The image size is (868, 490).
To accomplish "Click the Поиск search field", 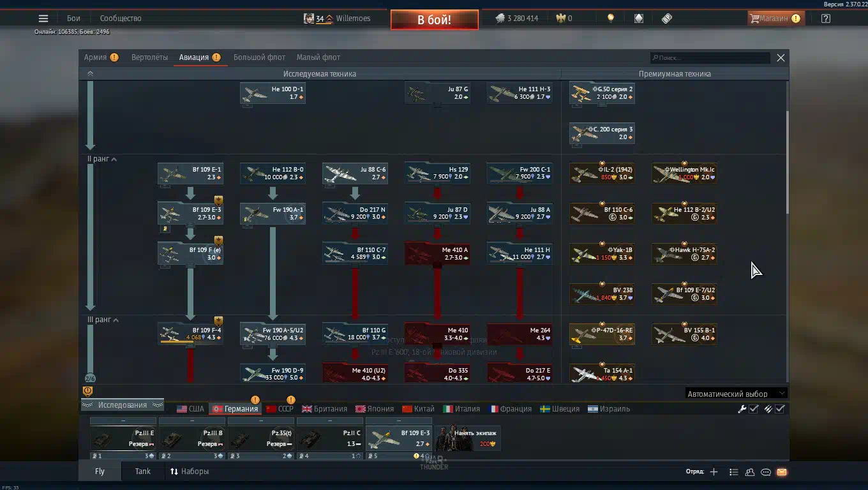I will 710,58.
